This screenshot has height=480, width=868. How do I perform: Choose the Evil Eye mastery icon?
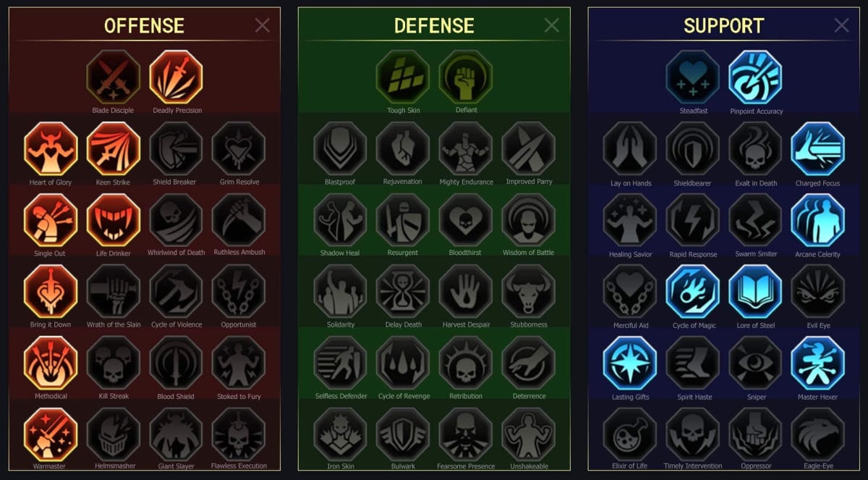[818, 292]
